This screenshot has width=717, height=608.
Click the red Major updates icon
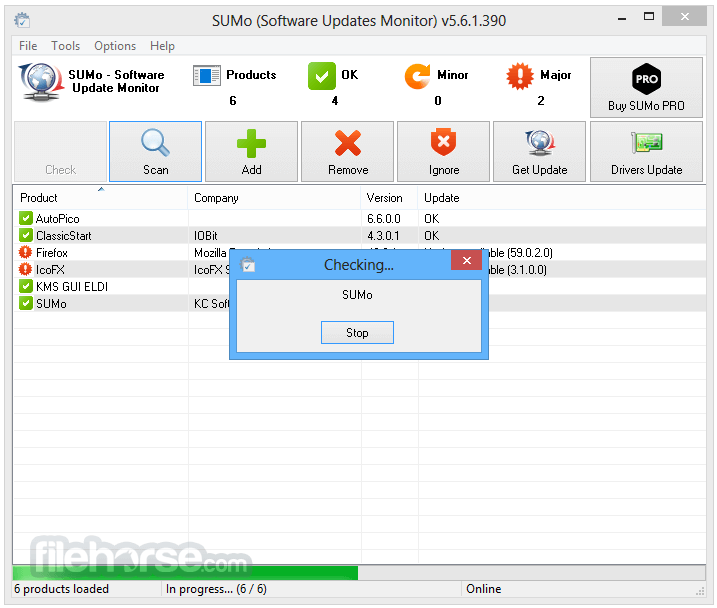click(520, 77)
